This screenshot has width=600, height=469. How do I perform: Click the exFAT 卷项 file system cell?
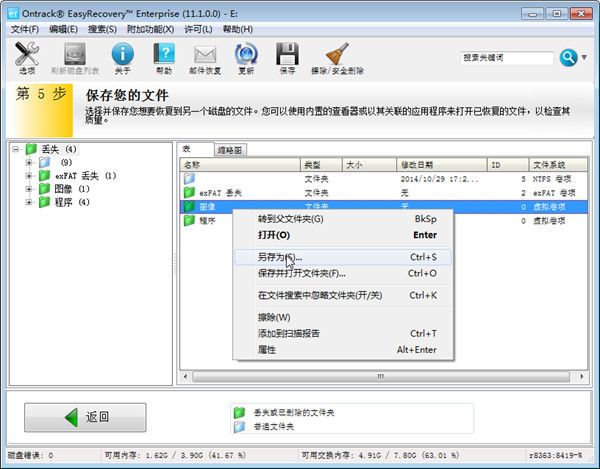[x=554, y=193]
